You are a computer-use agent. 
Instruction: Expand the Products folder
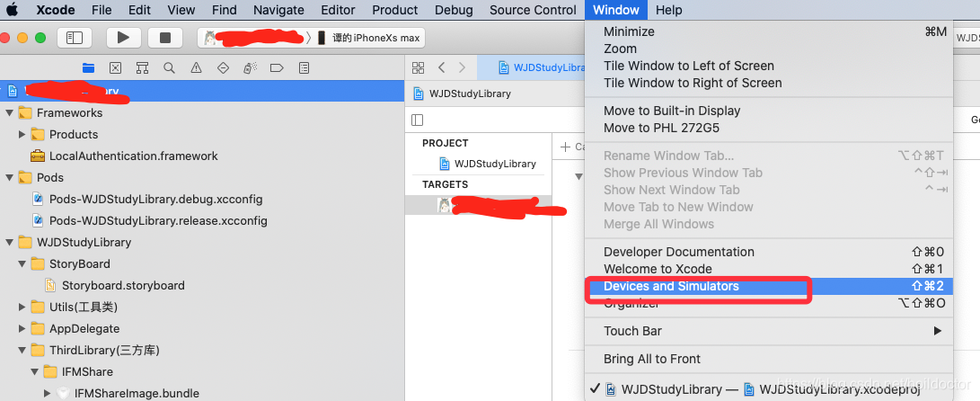(x=22, y=135)
